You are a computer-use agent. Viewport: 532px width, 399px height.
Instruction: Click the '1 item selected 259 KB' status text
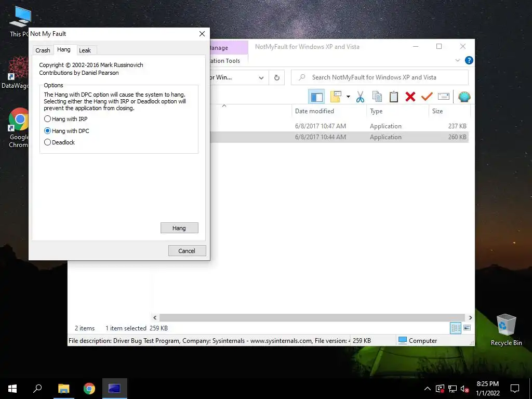tap(137, 328)
